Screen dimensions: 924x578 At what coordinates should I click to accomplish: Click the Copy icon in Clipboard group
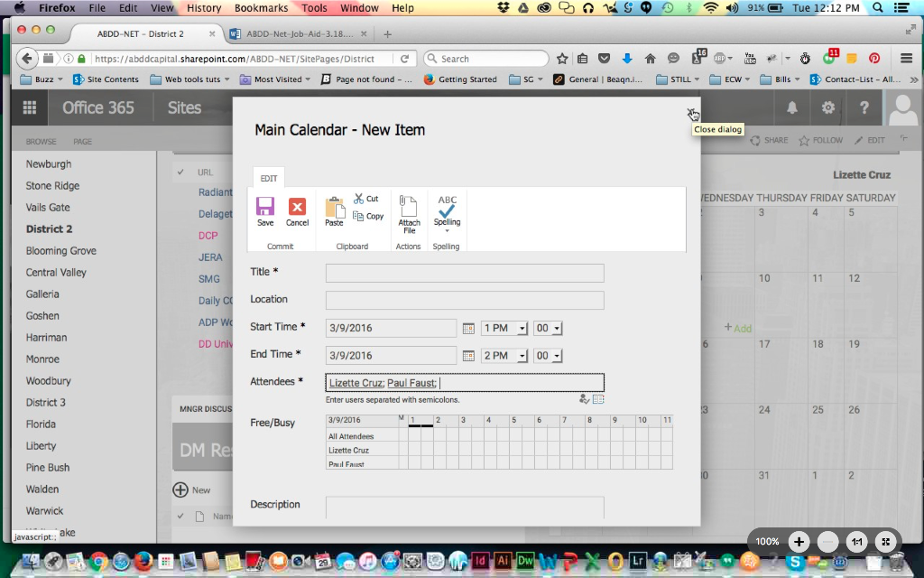point(359,217)
